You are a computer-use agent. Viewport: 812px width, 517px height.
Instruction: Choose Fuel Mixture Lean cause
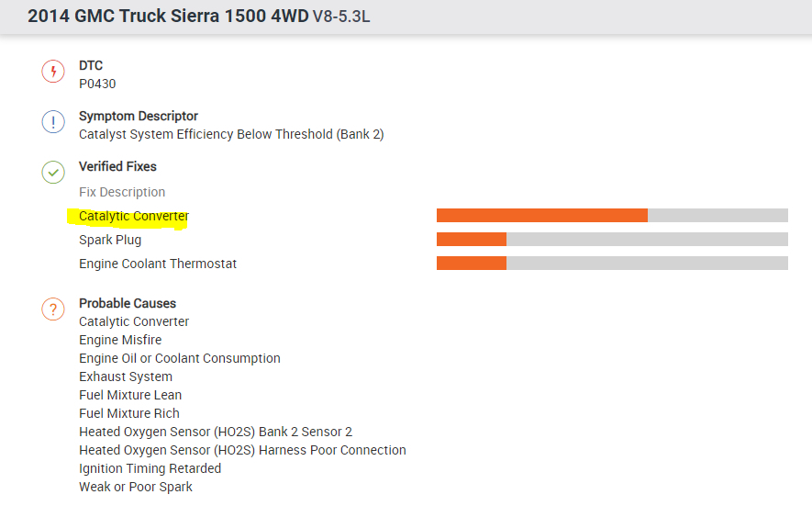(x=130, y=395)
